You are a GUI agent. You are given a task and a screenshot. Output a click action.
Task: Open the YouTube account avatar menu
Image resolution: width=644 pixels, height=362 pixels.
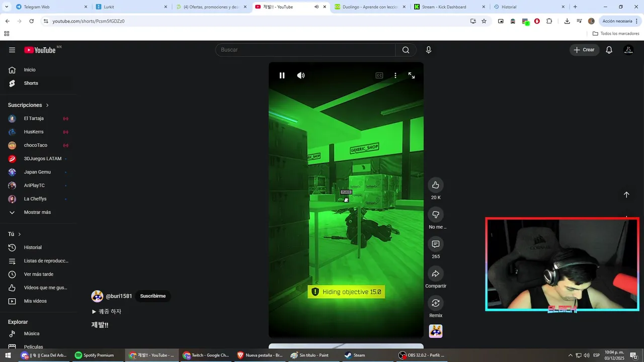click(628, 50)
